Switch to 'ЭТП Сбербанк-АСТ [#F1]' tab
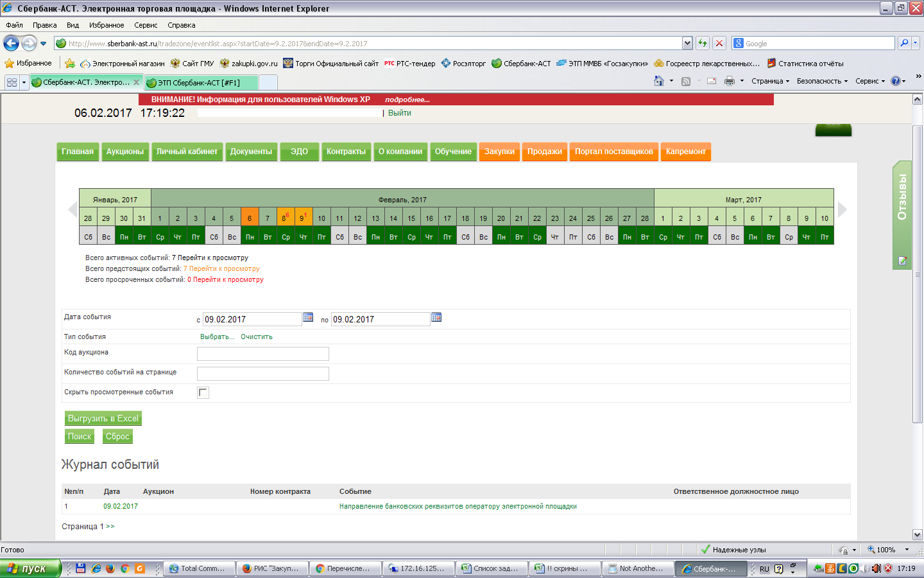The height and width of the screenshot is (578, 924). point(200,83)
